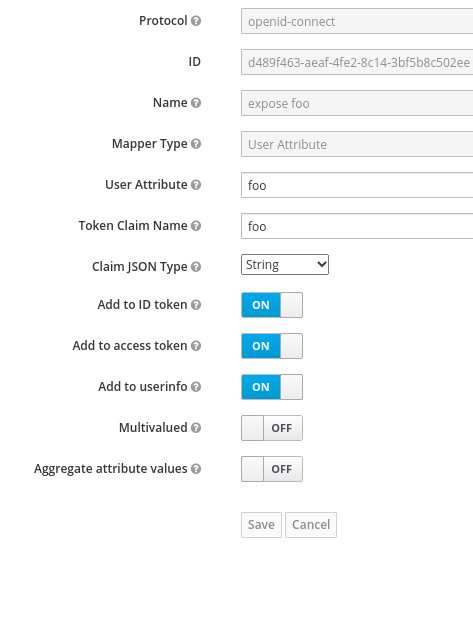473x619 pixels.
Task: Click the Save button
Action: [x=261, y=525]
